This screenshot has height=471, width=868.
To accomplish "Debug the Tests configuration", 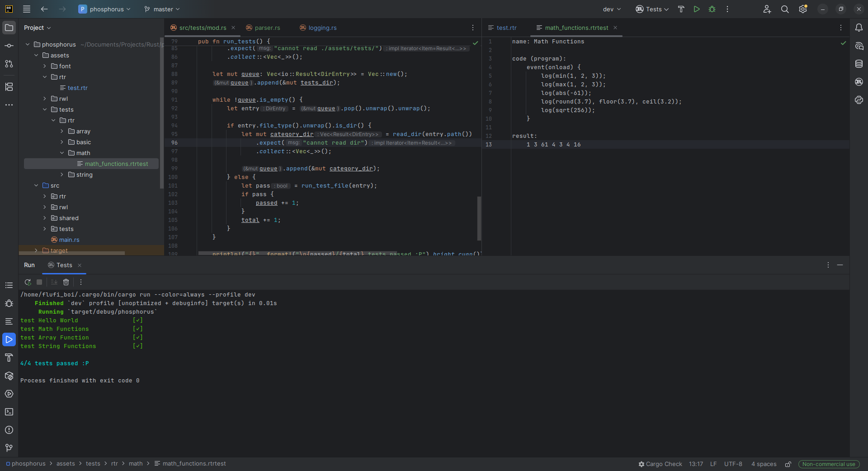I will click(x=712, y=9).
